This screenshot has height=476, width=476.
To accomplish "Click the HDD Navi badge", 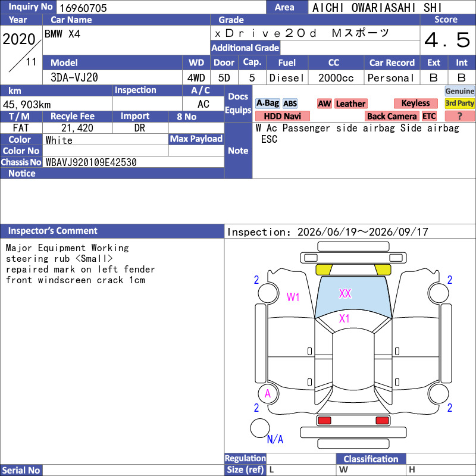I will pyautogui.click(x=282, y=116).
